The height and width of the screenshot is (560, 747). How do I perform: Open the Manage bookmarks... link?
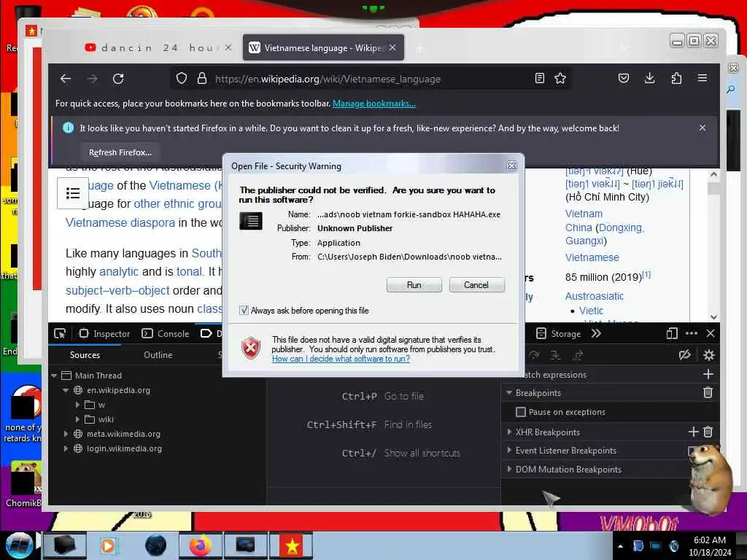(x=374, y=104)
